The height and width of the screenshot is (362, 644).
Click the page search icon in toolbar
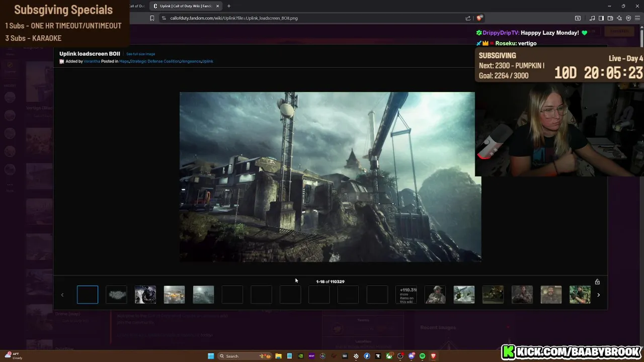point(578,18)
